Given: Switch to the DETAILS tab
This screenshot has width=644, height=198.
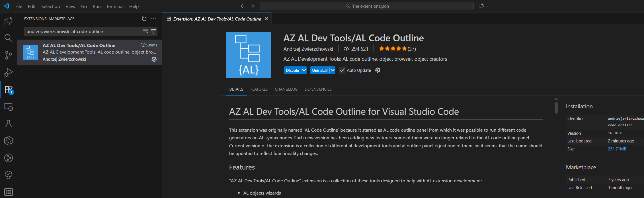Looking at the screenshot, I should tap(236, 89).
